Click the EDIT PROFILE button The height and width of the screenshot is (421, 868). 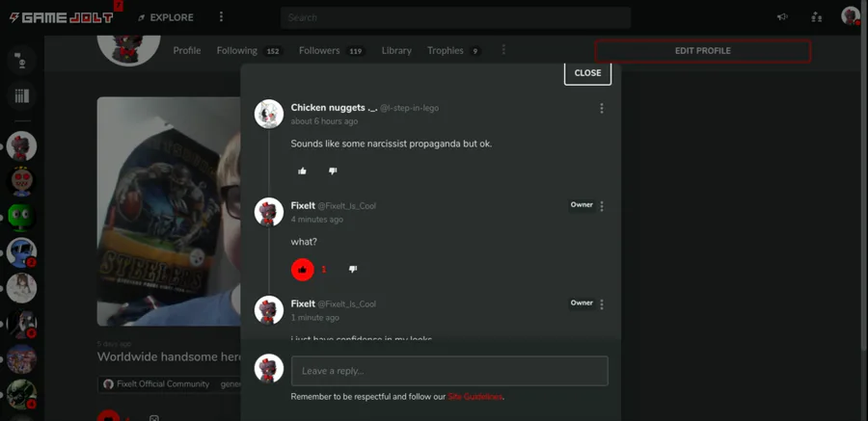703,51
